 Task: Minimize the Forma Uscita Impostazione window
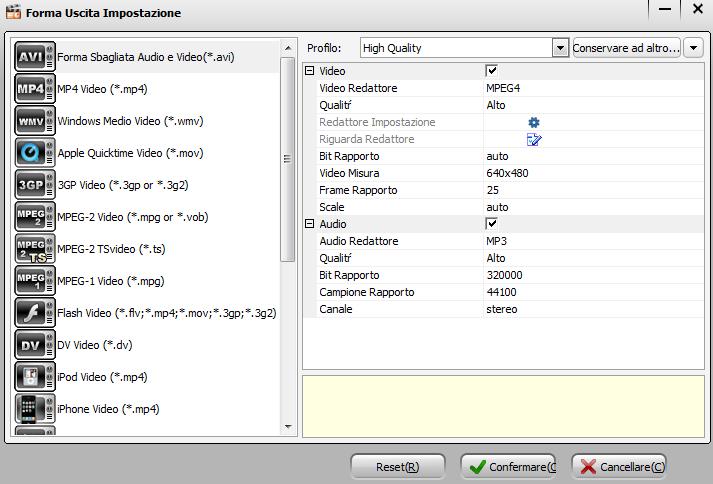[x=665, y=10]
